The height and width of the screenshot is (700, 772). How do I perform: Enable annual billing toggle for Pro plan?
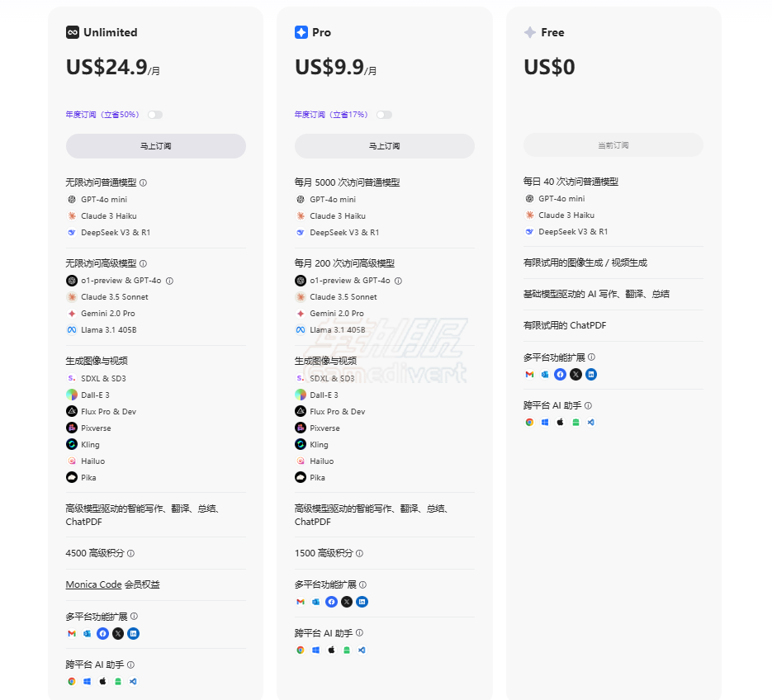click(x=384, y=115)
